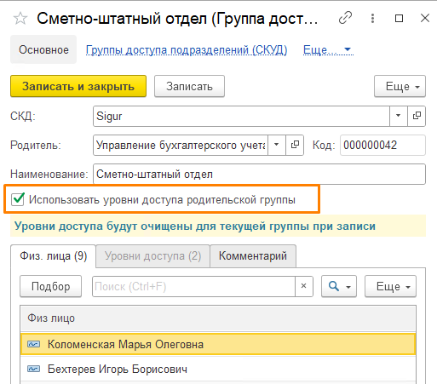Click the Поиск (Ctrl+F) search field
This screenshot has width=437, height=384.
tap(194, 286)
